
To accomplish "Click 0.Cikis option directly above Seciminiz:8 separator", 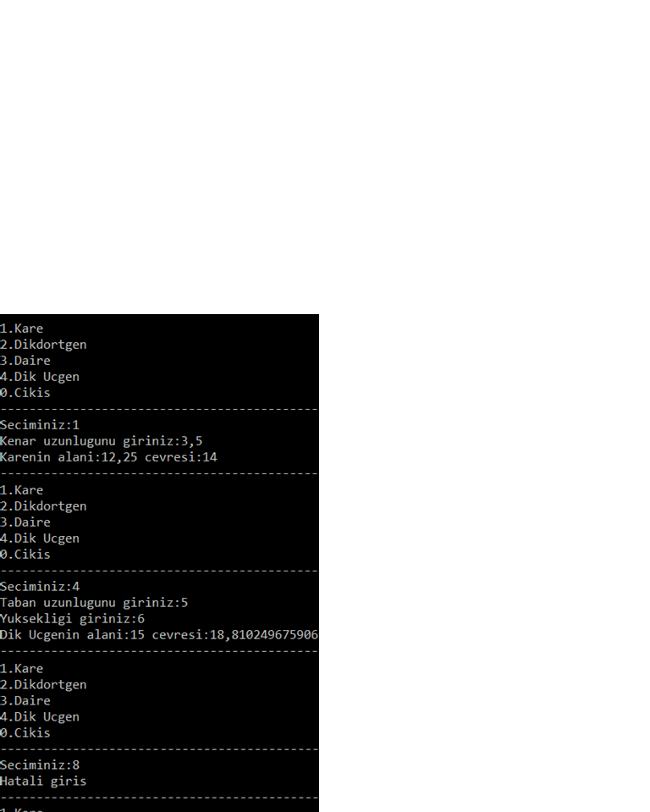I will coord(25,733).
